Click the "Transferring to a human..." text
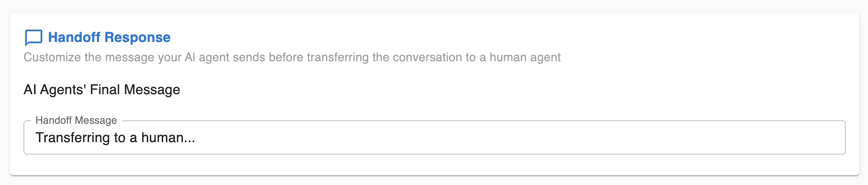Image resolution: width=868 pixels, height=185 pixels. tap(115, 137)
